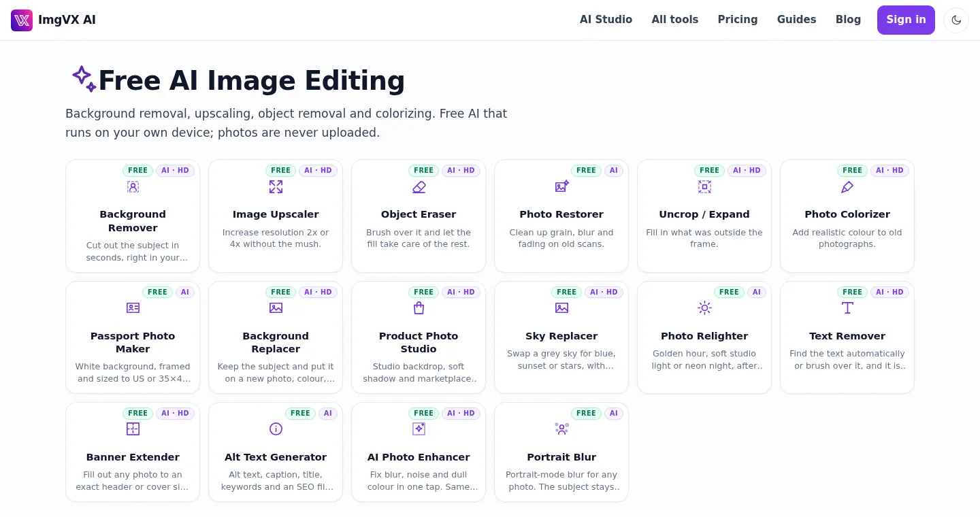Click the Uncrop / Expand icon
980x517 pixels.
(704, 186)
